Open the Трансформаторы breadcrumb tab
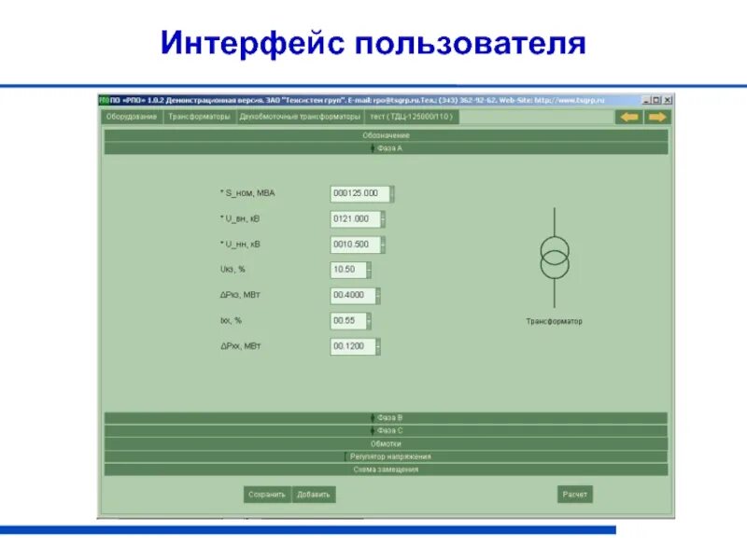 [x=199, y=117]
